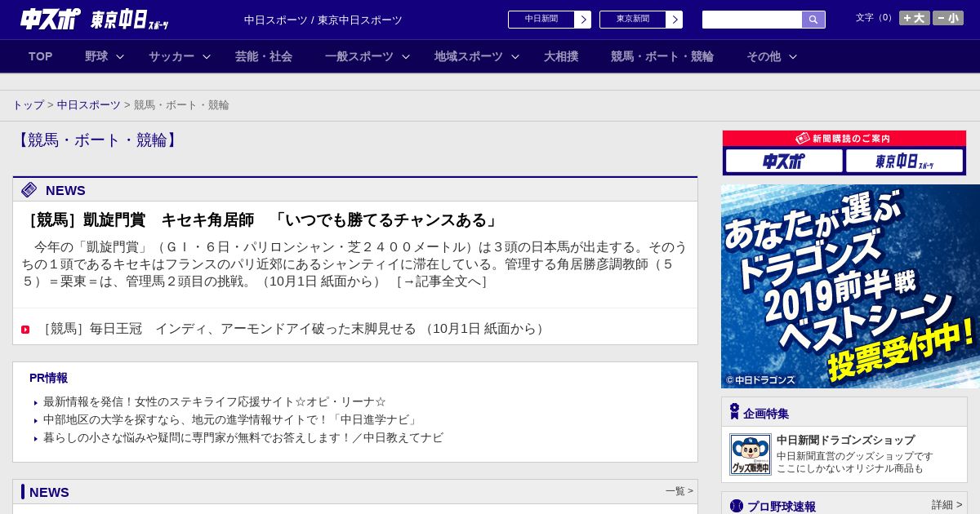Open サッカー navigation menu

pyautogui.click(x=171, y=56)
